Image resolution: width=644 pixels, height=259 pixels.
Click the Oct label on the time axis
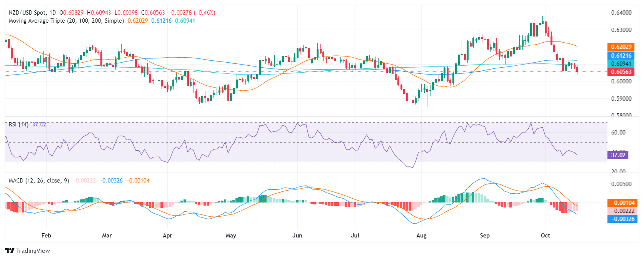pos(546,236)
